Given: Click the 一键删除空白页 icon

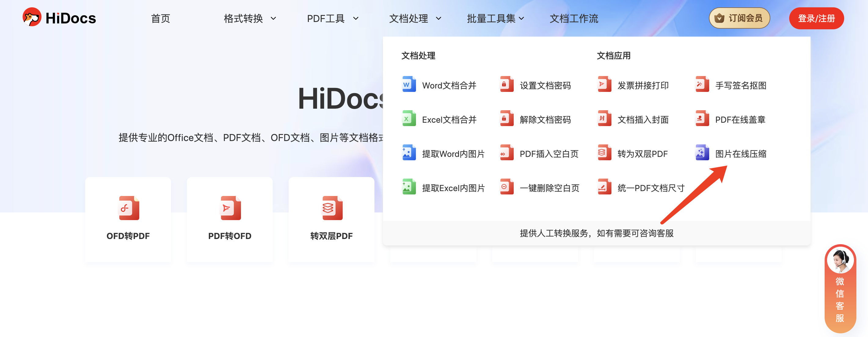Looking at the screenshot, I should (506, 187).
